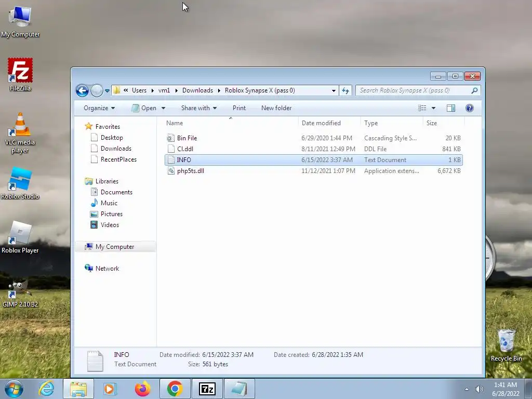
Task: Go to Desktop in Favorites
Action: tap(112, 137)
